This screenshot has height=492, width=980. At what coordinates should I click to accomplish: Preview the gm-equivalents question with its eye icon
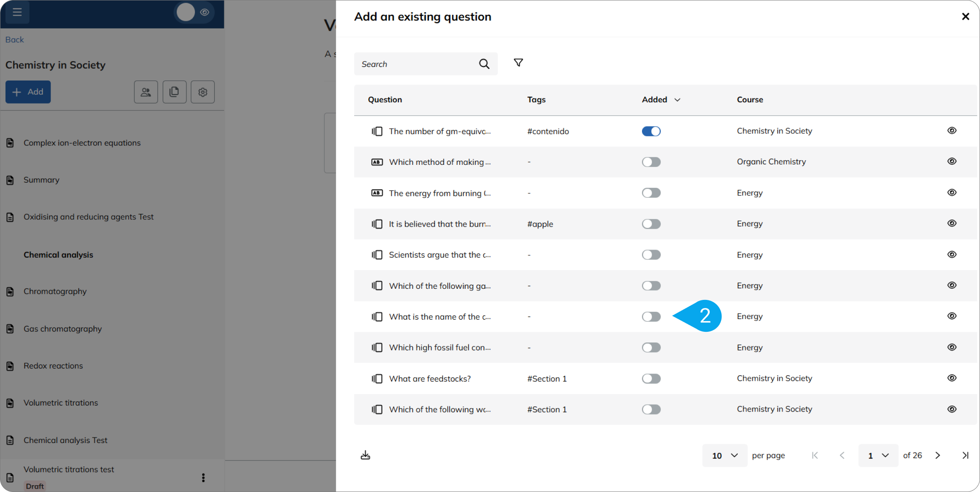click(952, 130)
